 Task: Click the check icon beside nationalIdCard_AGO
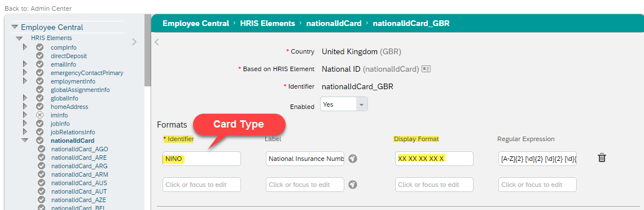pyautogui.click(x=41, y=149)
